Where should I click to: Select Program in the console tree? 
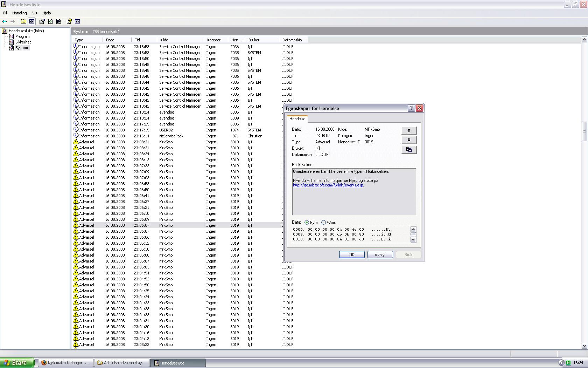(22, 36)
